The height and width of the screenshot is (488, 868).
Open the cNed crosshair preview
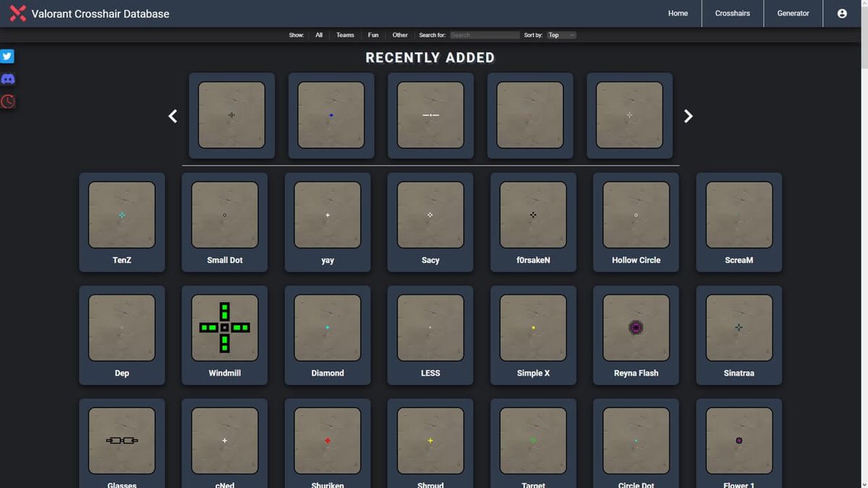pyautogui.click(x=225, y=440)
